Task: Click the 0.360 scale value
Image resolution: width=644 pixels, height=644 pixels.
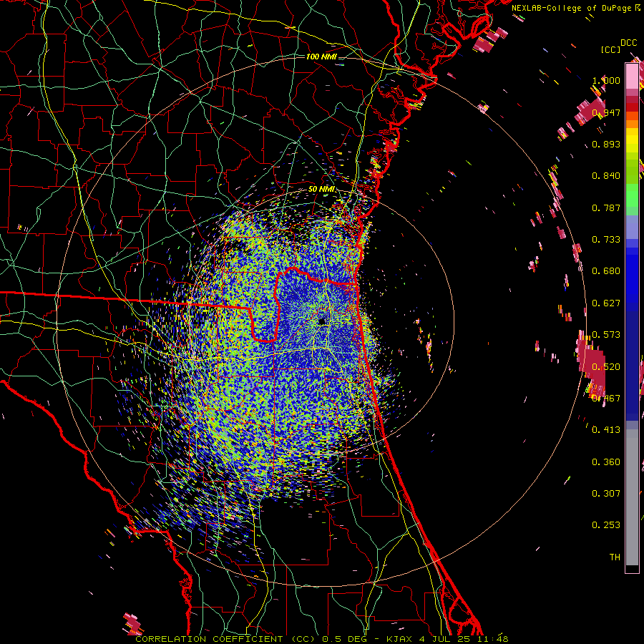Action: click(606, 462)
